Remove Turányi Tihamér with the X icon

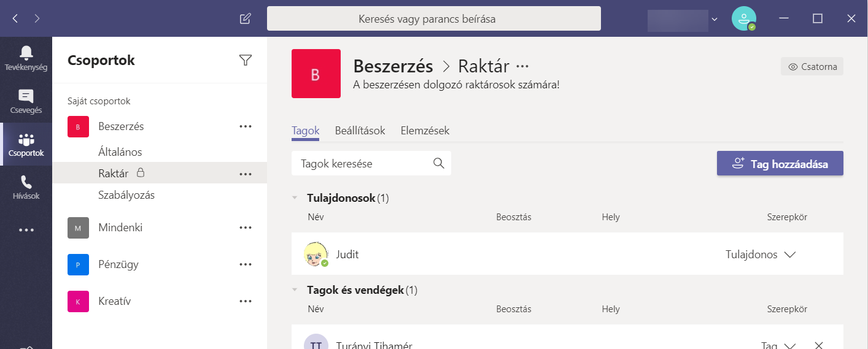click(x=818, y=345)
